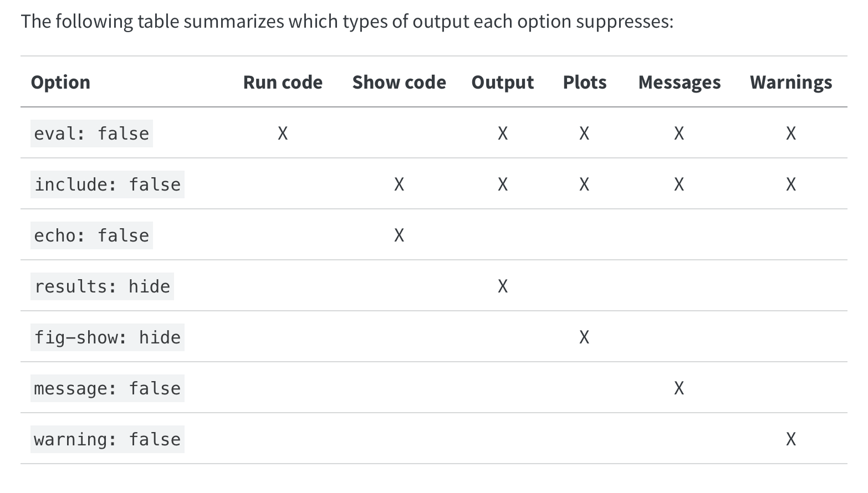Image resolution: width=868 pixels, height=493 pixels.
Task: Click the X under Output for results hide
Action: point(503,286)
